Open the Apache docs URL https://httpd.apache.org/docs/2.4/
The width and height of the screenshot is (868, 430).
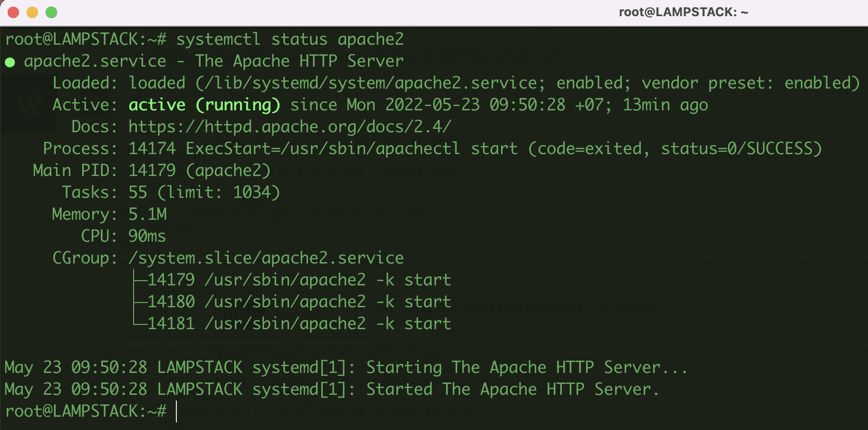289,127
